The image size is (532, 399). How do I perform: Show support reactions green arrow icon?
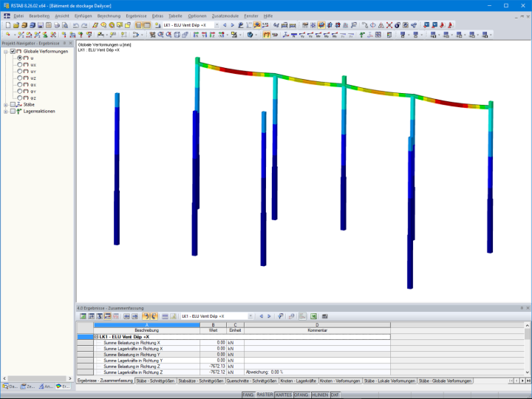coord(362,35)
